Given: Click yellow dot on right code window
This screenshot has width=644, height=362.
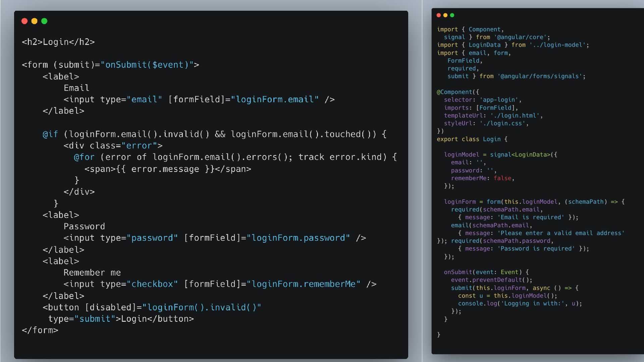Looking at the screenshot, I should click(445, 15).
